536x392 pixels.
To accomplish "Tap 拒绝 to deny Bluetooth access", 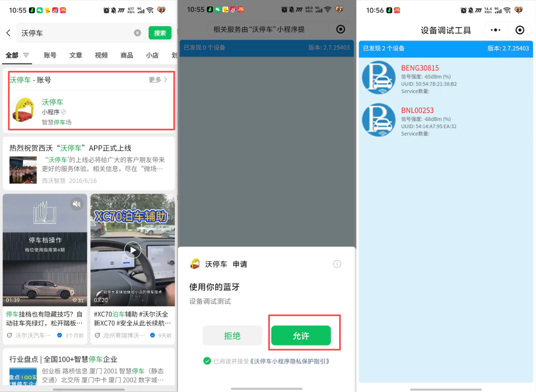I will pyautogui.click(x=232, y=335).
